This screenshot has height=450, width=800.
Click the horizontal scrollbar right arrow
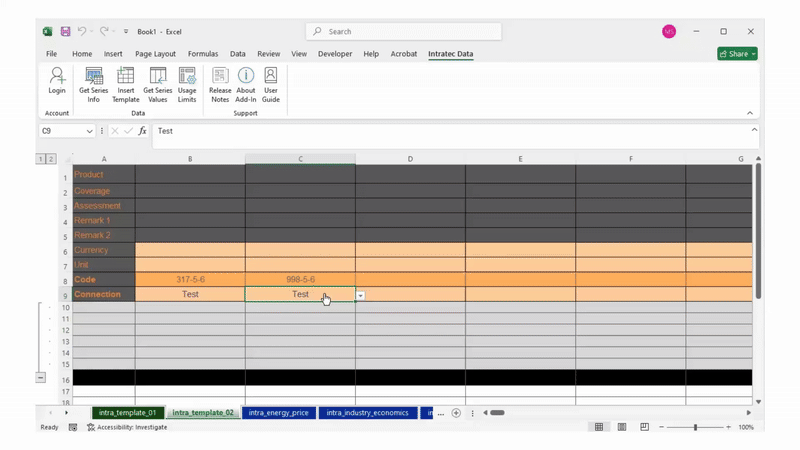tap(748, 413)
